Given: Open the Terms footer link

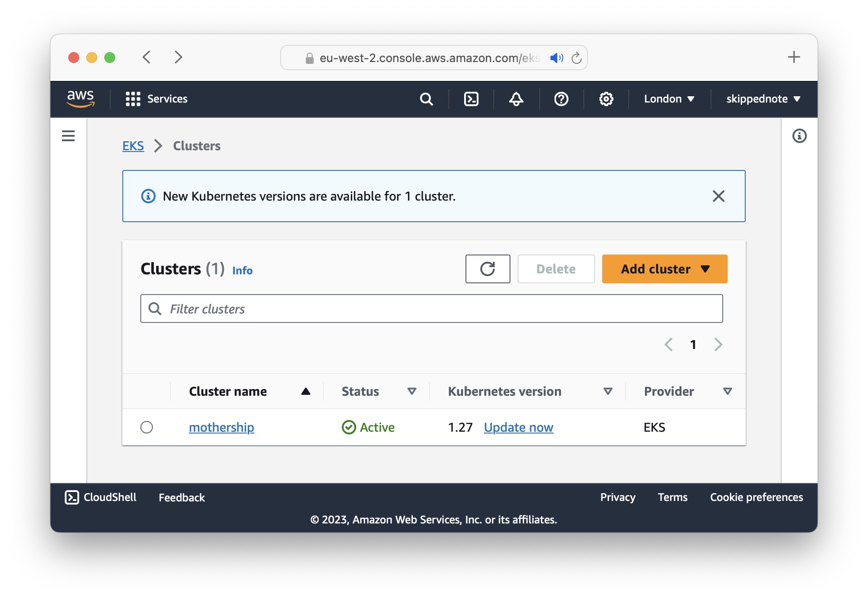Looking at the screenshot, I should [672, 497].
